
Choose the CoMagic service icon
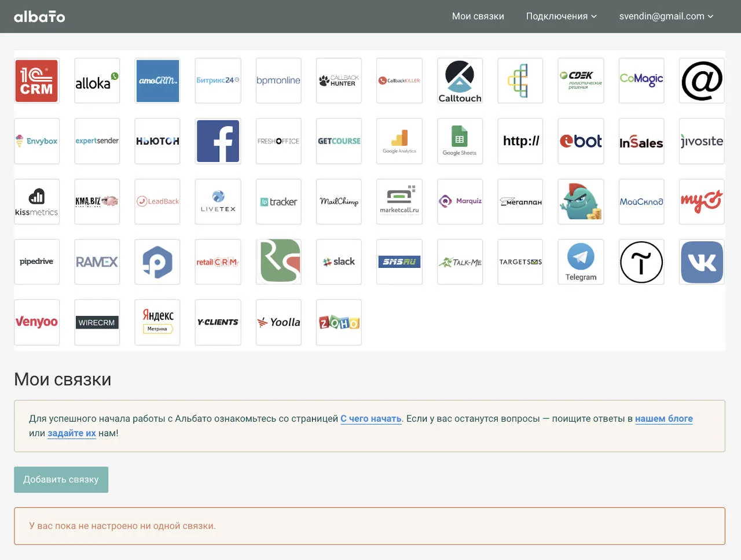tap(641, 80)
